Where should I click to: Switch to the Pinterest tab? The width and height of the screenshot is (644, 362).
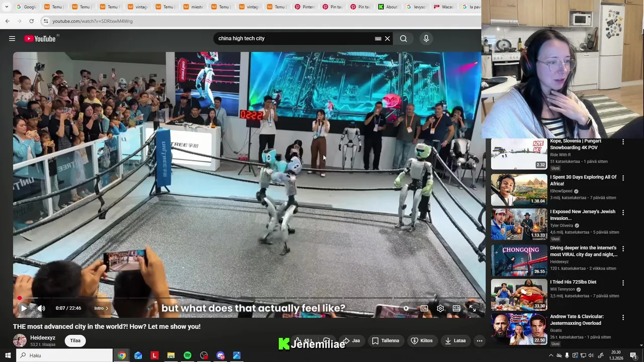(304, 7)
